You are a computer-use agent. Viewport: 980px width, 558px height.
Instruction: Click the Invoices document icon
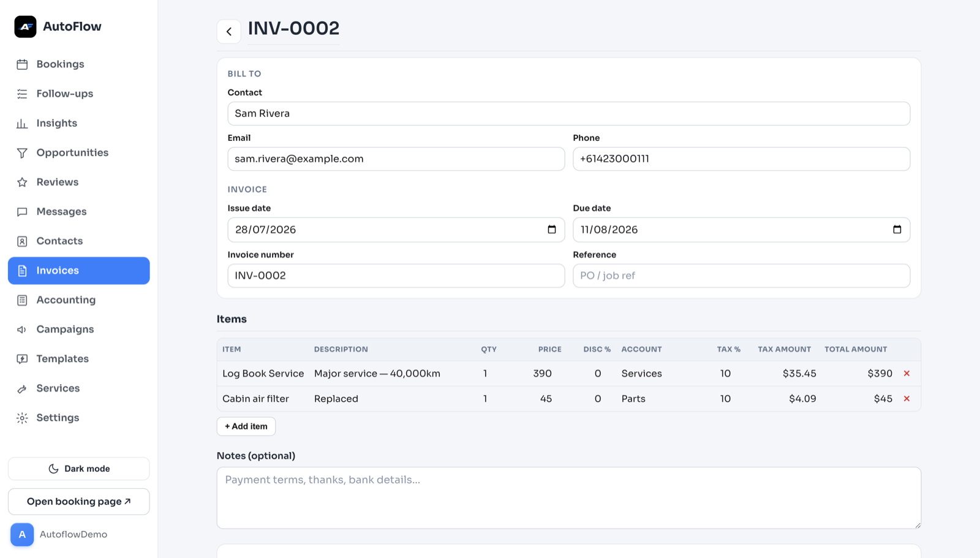22,270
